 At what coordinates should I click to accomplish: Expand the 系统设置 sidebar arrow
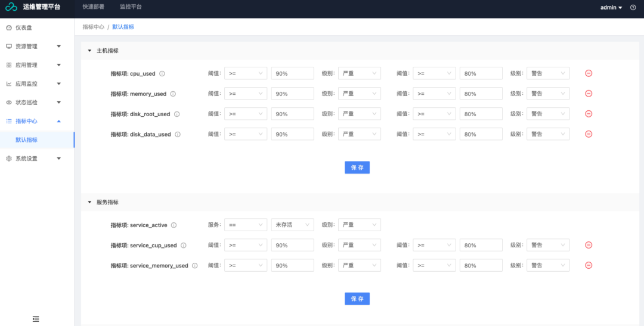click(58, 159)
